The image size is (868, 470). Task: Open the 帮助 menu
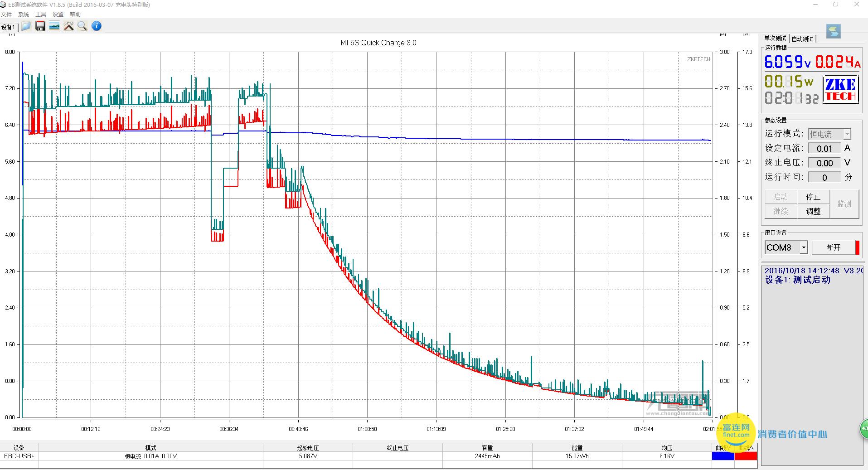pyautogui.click(x=75, y=15)
